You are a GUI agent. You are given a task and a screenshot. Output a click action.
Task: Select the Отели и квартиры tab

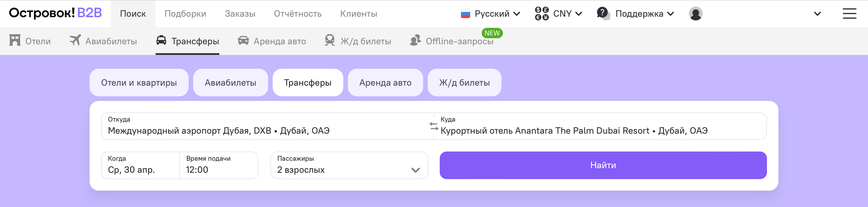point(139,83)
